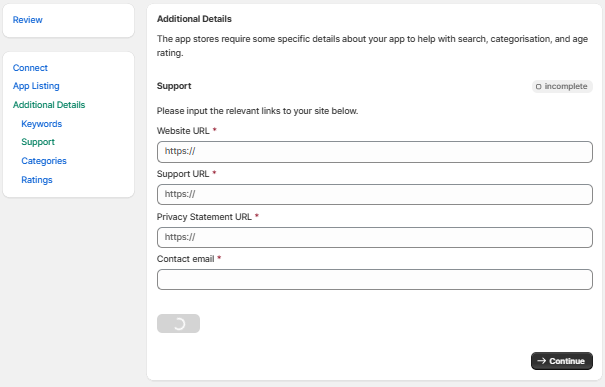Select Additional Details in sidebar navigation
This screenshot has height=387, width=605.
click(x=49, y=105)
